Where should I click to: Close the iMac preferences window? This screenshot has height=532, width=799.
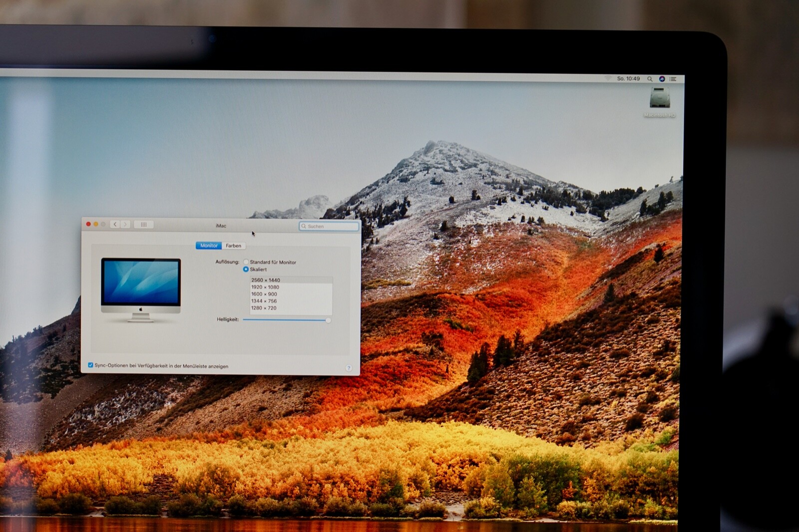tap(88, 224)
